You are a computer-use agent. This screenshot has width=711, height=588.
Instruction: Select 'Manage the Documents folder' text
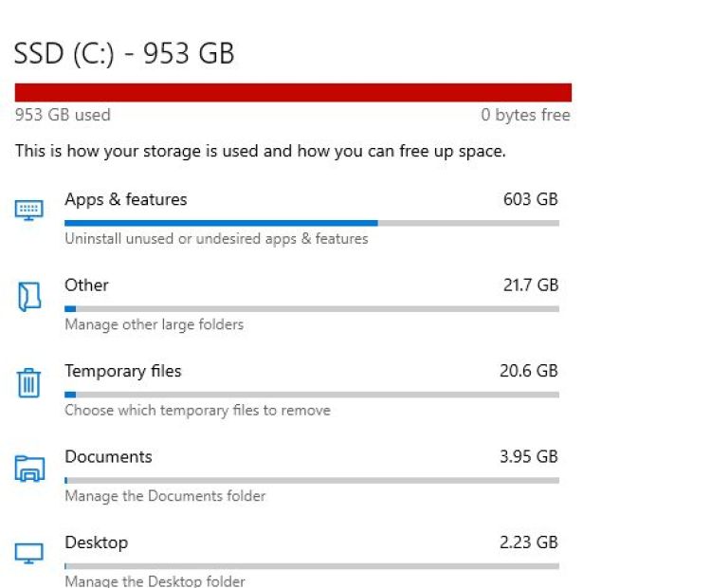coord(165,496)
